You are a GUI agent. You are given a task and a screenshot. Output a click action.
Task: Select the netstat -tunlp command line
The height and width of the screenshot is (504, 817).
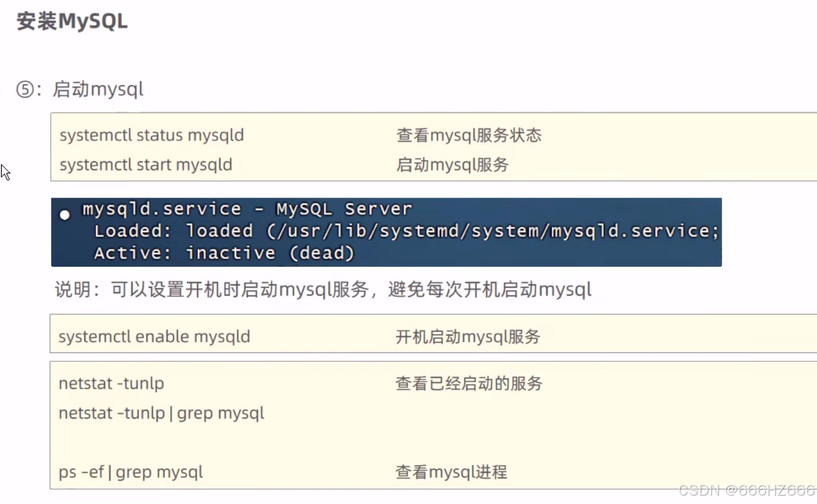[111, 383]
